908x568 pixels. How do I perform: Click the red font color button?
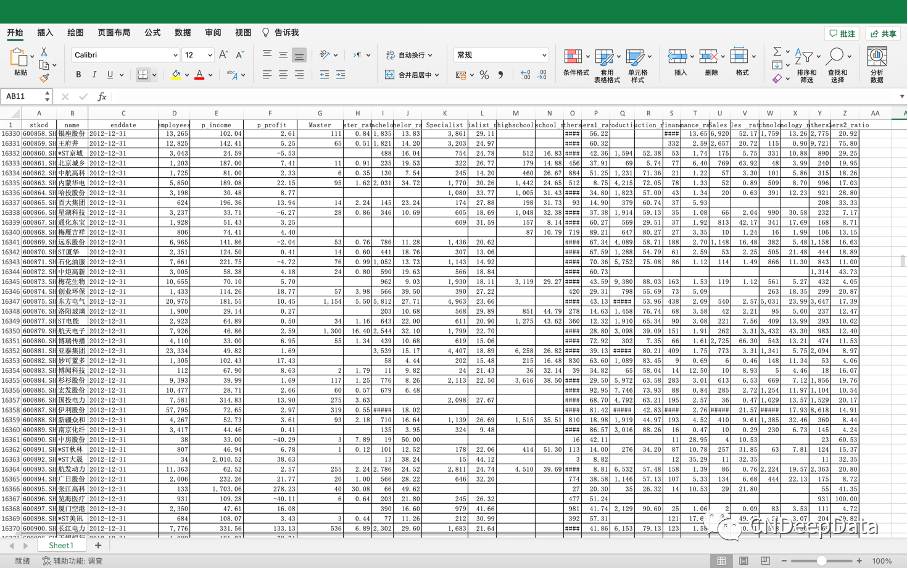199,75
